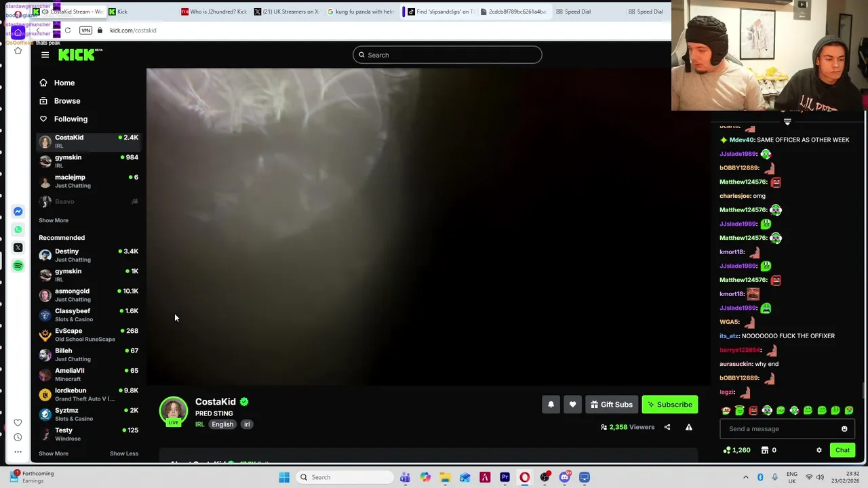Open chat settings gear icon

click(818, 450)
